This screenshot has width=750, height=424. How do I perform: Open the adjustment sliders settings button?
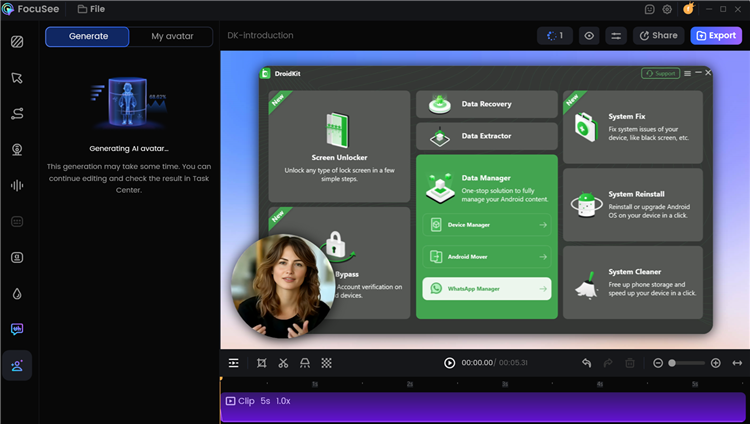616,36
